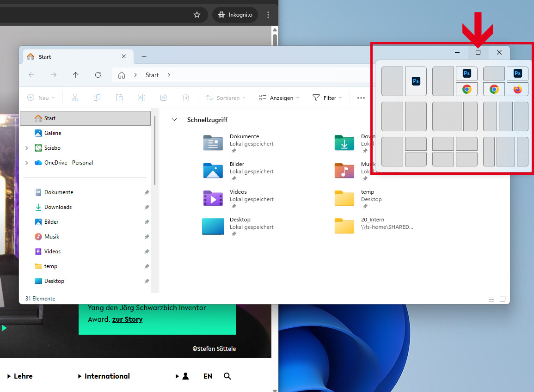Collapse the Schnellzugriff section
The width and height of the screenshot is (534, 392).
point(174,120)
